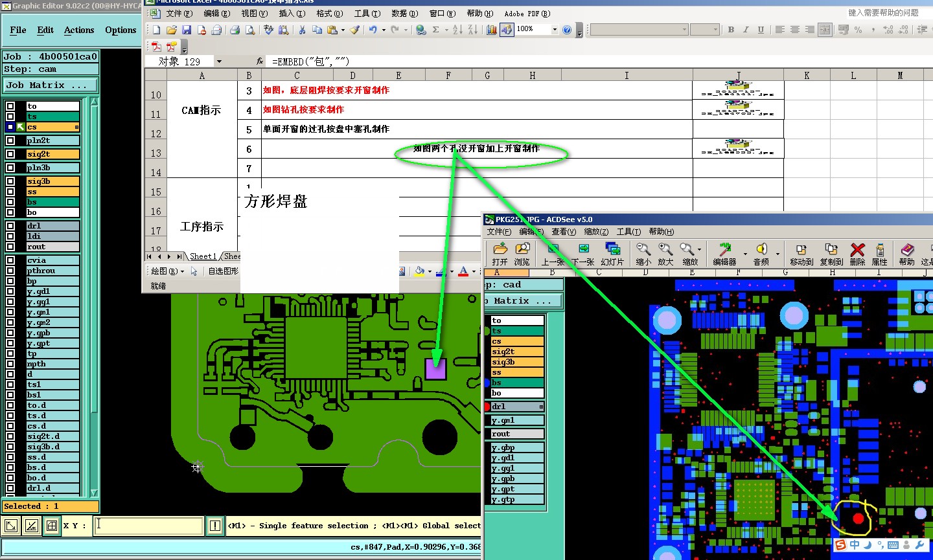
Task: Open Graphic Editor Actions menu
Action: click(x=79, y=30)
